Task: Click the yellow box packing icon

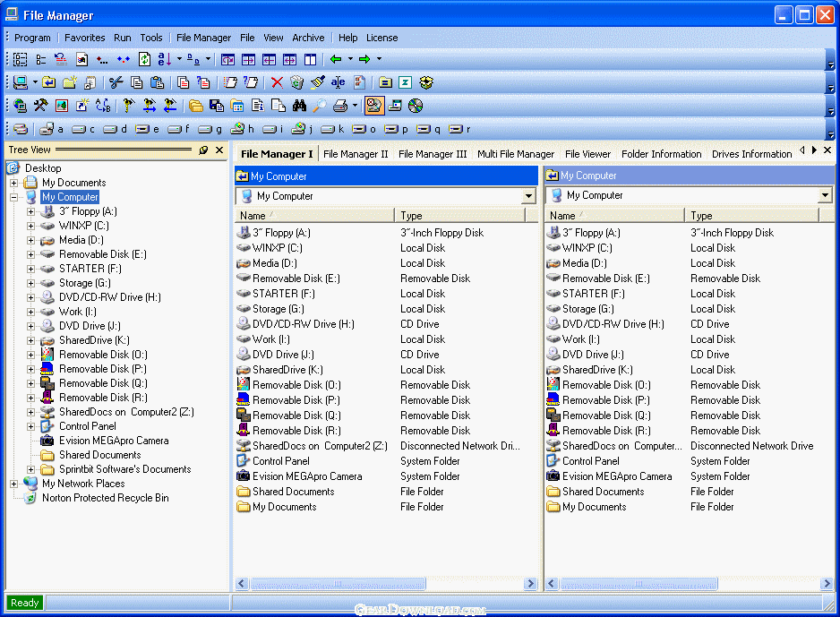Action: tap(426, 82)
